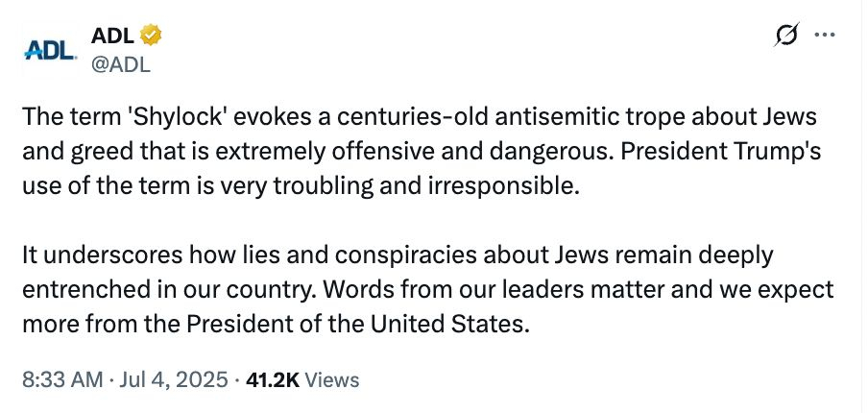
Task: Open the ADL display name link
Action: 112,36
